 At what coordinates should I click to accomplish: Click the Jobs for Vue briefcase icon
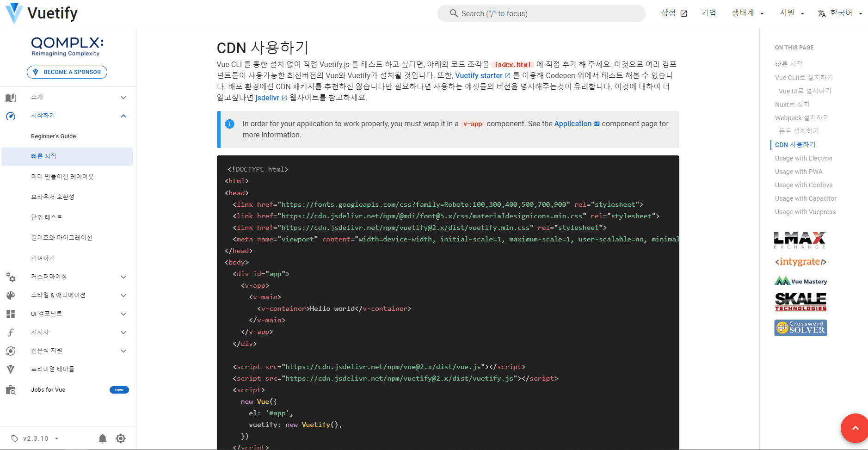tap(11, 390)
